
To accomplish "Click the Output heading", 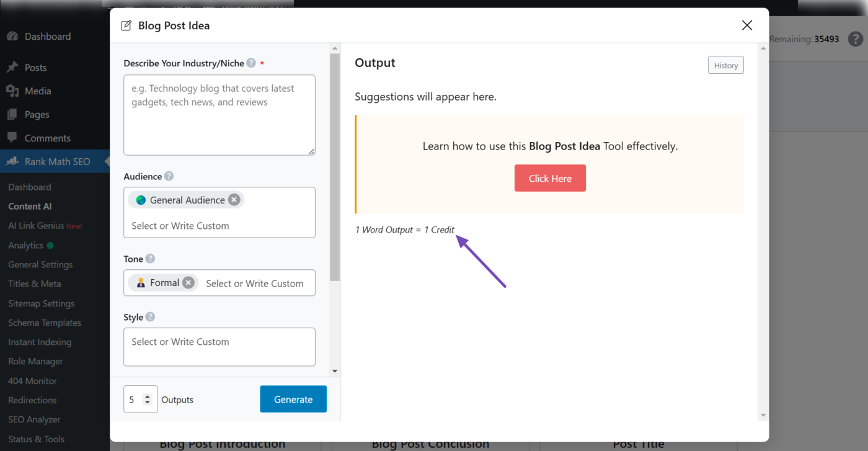I will click(x=375, y=63).
